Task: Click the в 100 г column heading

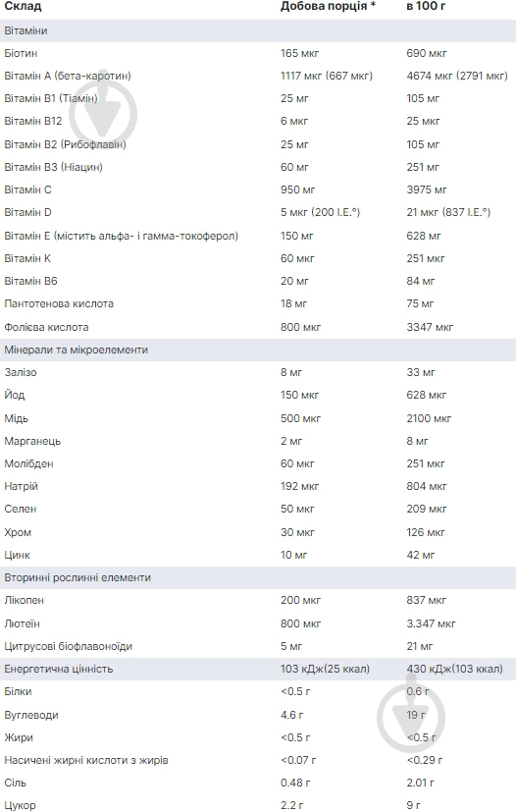Action: (x=426, y=7)
